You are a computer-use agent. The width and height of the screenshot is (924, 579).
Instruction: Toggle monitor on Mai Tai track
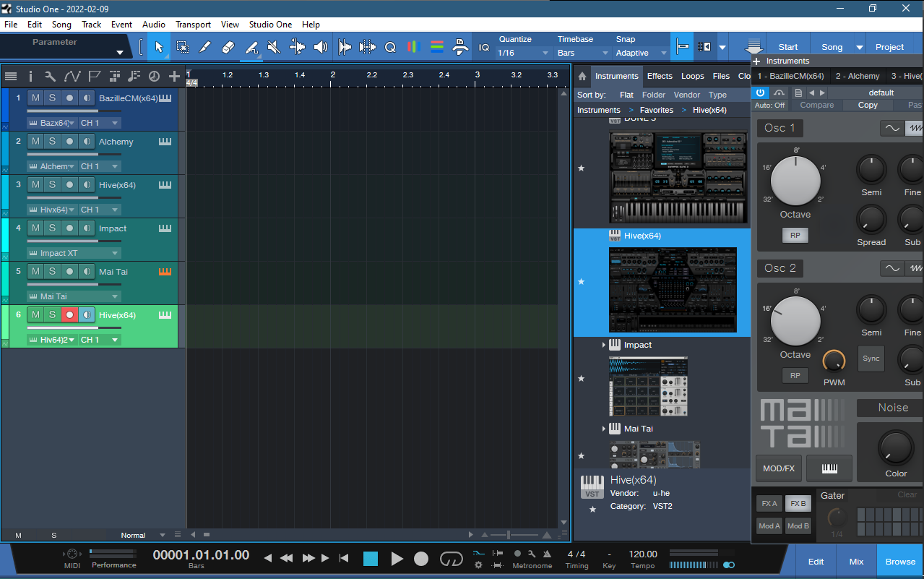[x=87, y=271]
